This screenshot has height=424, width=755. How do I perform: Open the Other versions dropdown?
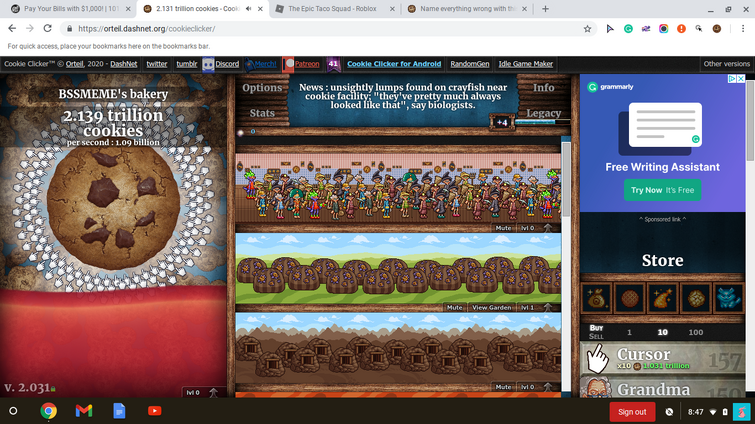(x=726, y=64)
